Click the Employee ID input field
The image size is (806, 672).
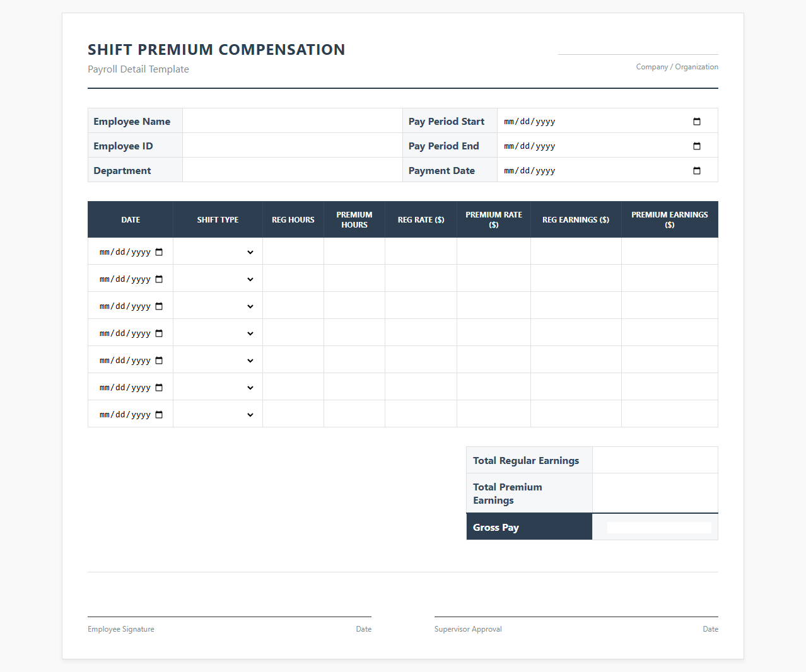pyautogui.click(x=293, y=146)
